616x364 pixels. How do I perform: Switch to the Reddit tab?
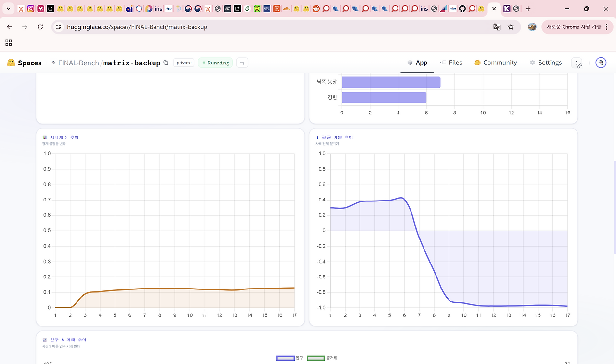coord(316,9)
